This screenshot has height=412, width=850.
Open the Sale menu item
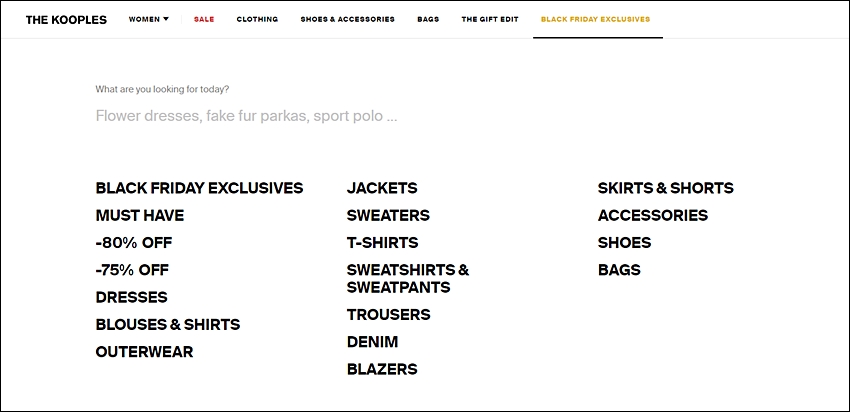click(204, 19)
